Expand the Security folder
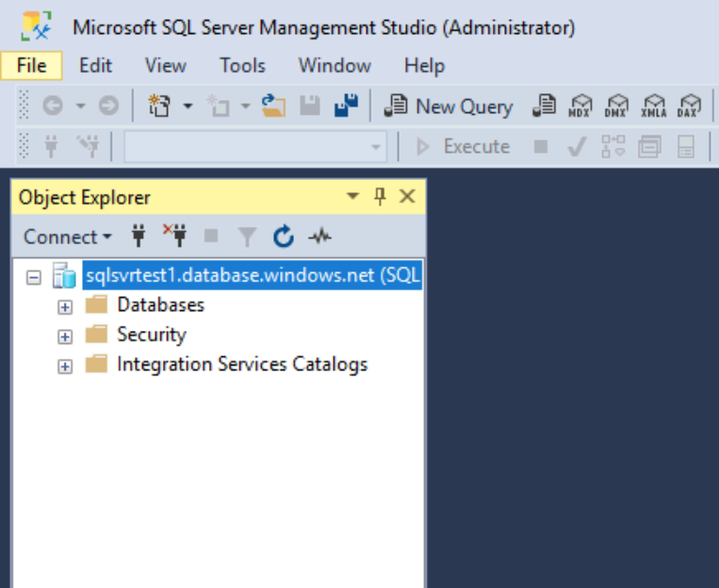 pos(65,336)
